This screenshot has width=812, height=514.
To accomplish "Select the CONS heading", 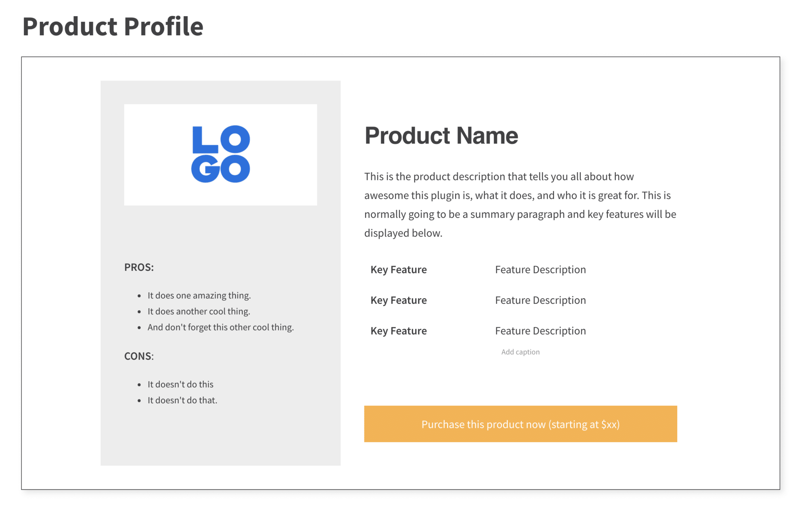I will 138,356.
